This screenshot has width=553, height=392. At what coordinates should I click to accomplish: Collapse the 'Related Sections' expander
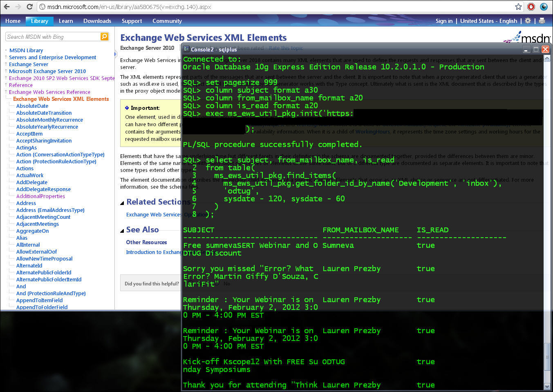[x=122, y=202]
